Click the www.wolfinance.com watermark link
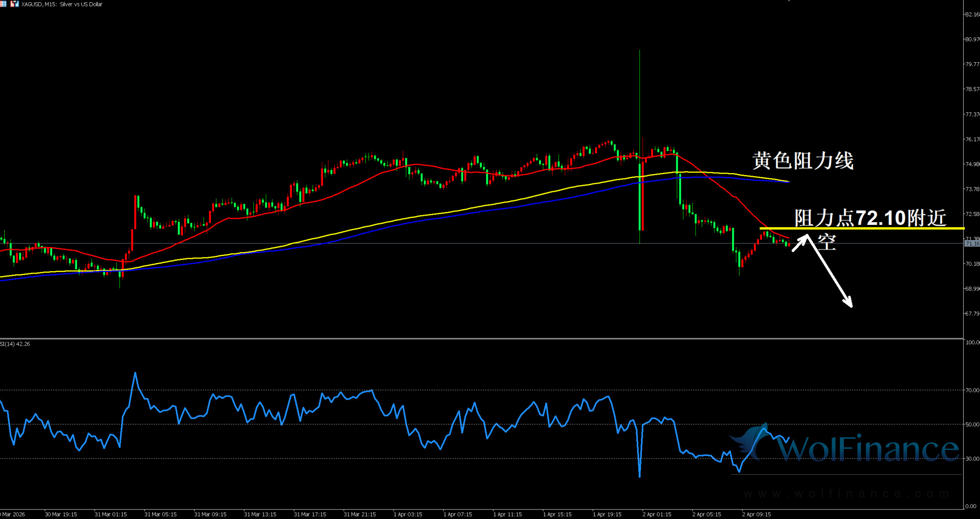This screenshot has width=980, height=519. 846,493
